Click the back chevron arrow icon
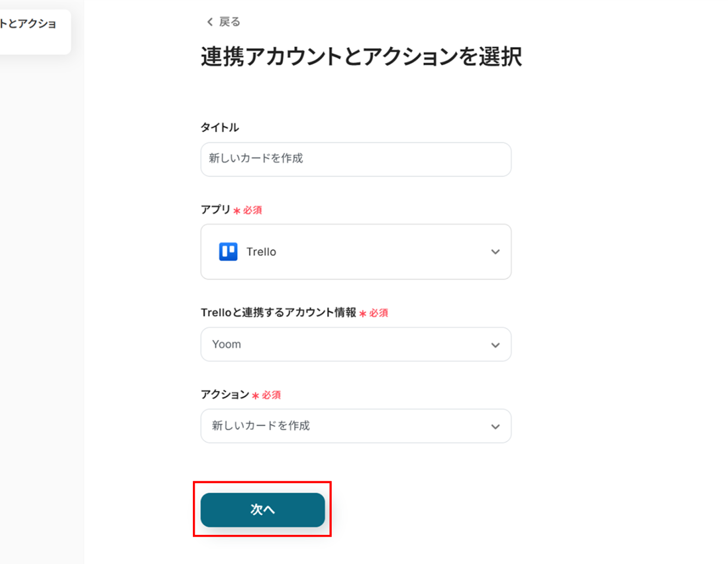The width and height of the screenshot is (728, 564). (x=210, y=22)
